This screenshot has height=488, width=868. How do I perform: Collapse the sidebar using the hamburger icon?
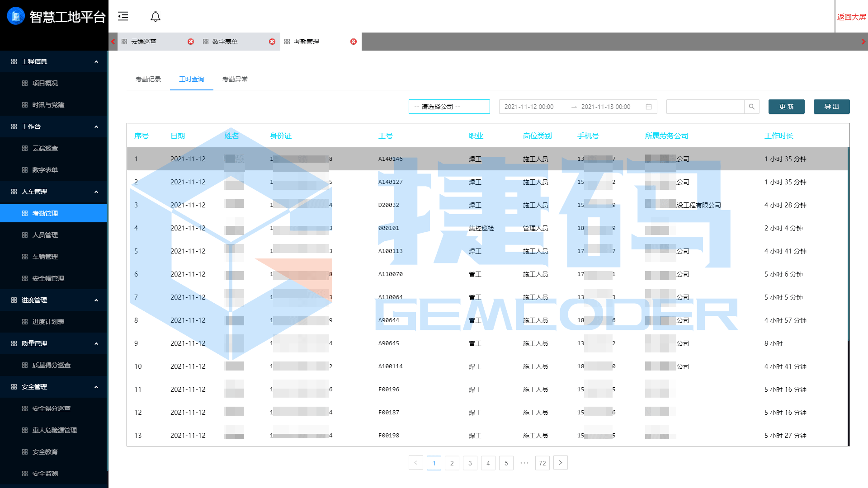pos(123,16)
